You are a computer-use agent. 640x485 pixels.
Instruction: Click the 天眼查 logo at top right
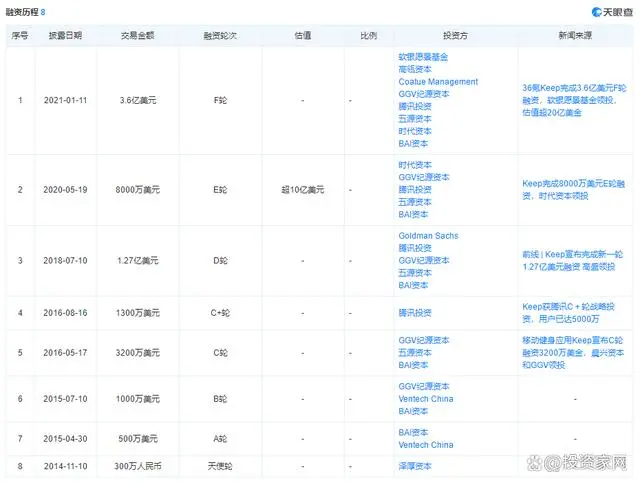[612, 12]
